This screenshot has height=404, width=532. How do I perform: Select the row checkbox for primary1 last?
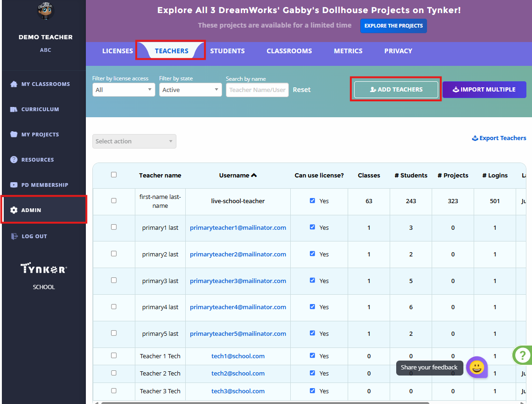114,227
